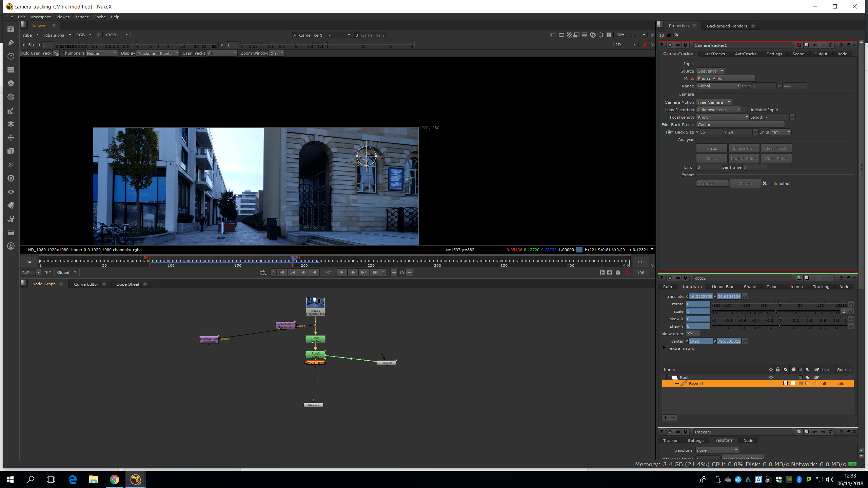868x488 pixels.
Task: Open the Transform nodes move icon
Action: point(11,138)
